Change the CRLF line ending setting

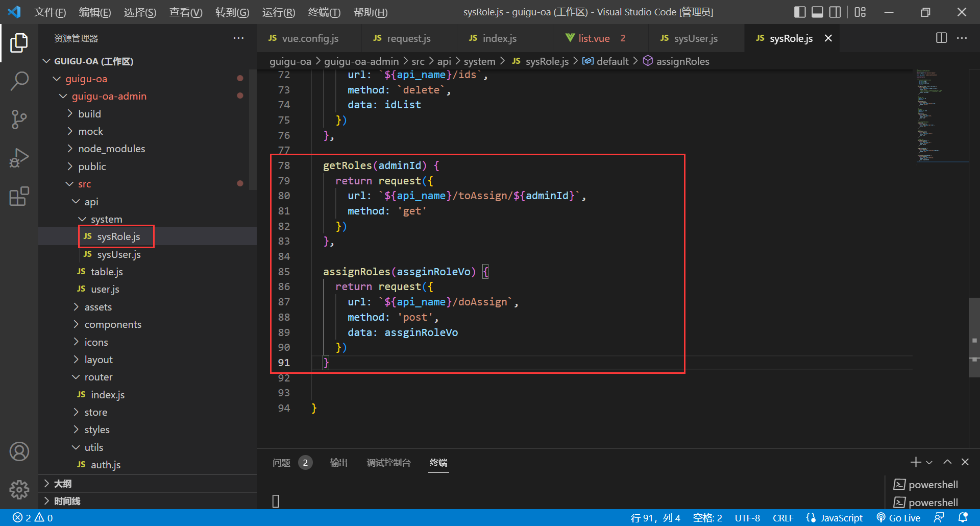(782, 518)
